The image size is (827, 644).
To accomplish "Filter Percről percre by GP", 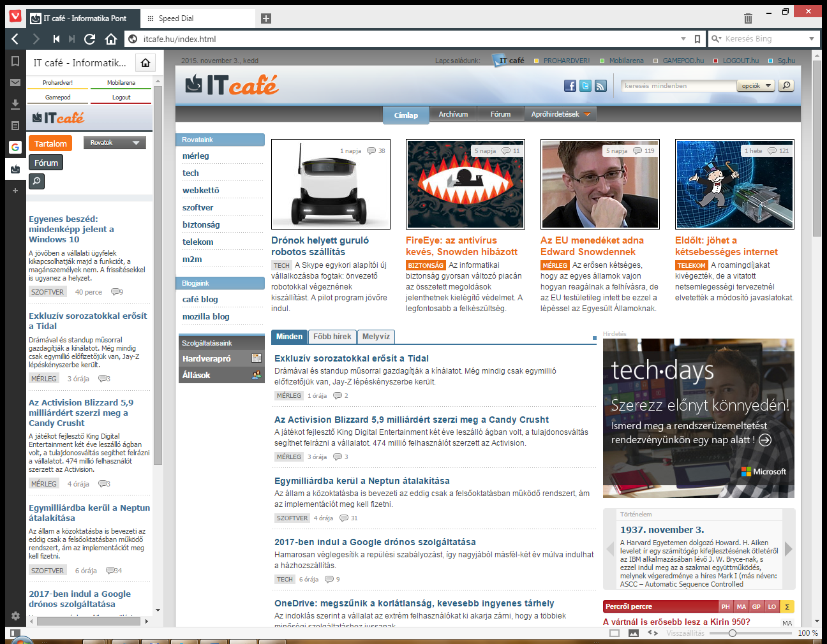I will click(x=756, y=606).
